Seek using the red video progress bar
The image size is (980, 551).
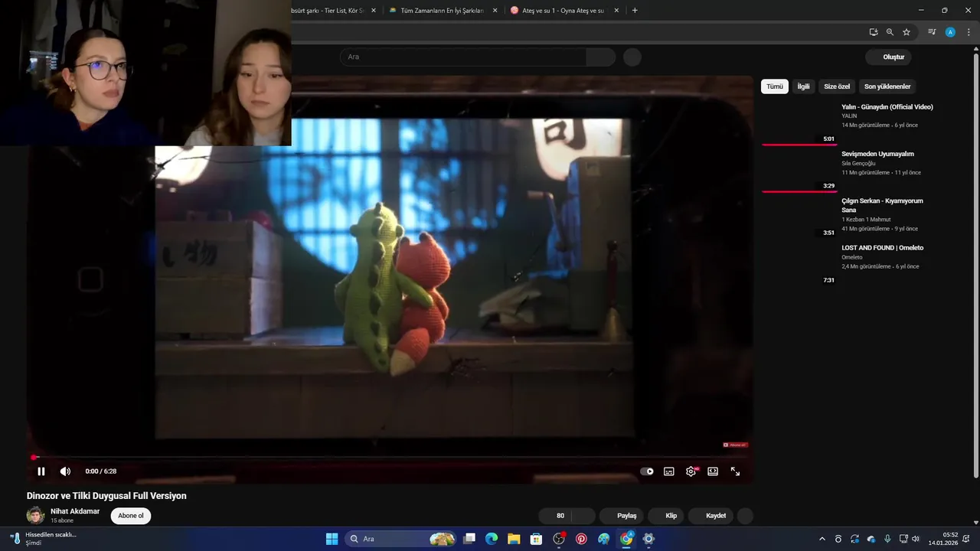click(389, 458)
